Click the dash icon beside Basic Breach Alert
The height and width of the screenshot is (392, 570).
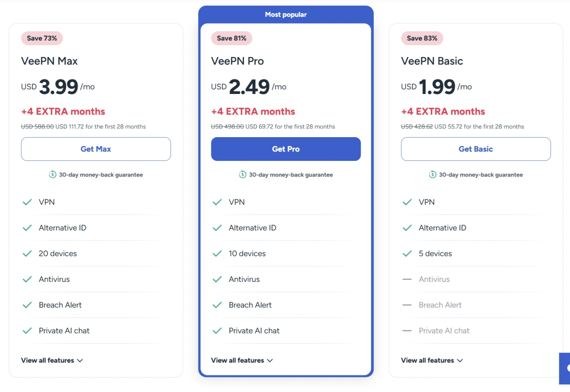coord(407,305)
